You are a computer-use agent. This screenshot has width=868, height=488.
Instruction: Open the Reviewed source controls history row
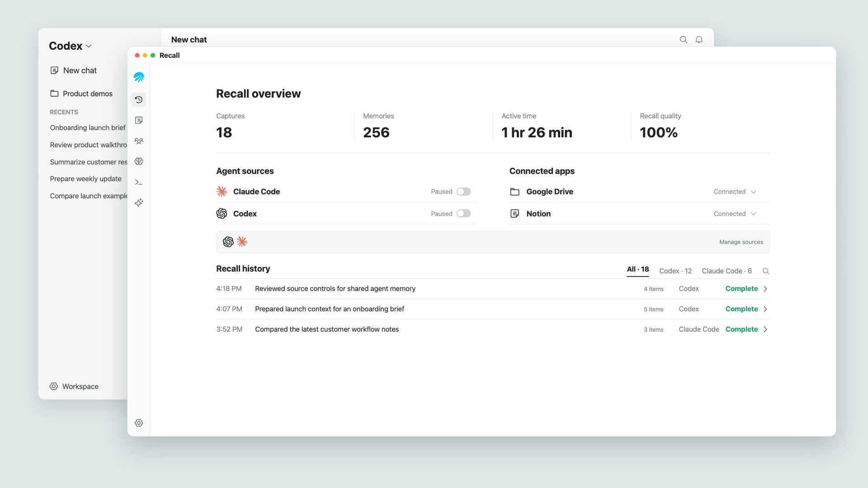tap(493, 289)
